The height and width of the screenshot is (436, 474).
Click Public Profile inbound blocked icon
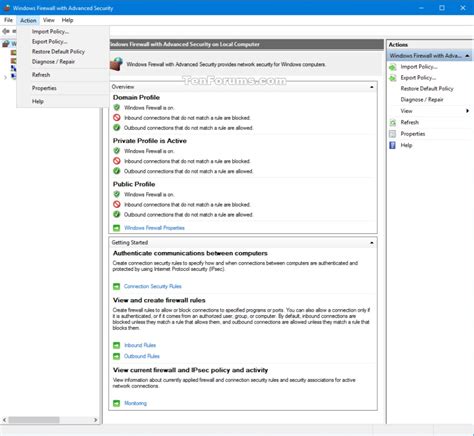116,204
